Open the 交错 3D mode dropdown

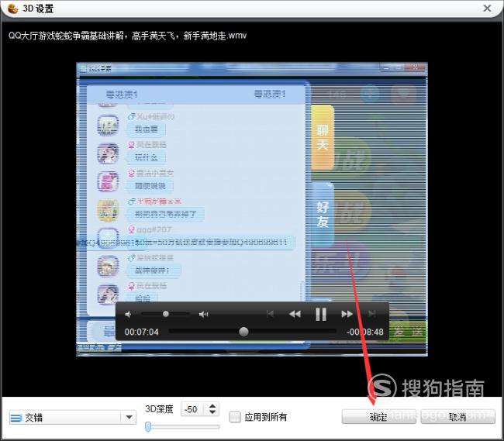pyautogui.click(x=73, y=417)
